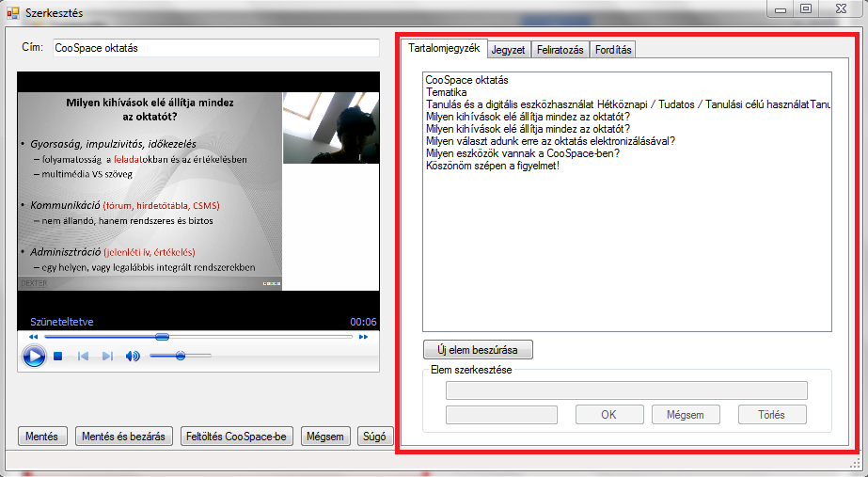Image resolution: width=868 pixels, height=477 pixels.
Task: Click the window resize grip corner
Action: click(x=855, y=463)
